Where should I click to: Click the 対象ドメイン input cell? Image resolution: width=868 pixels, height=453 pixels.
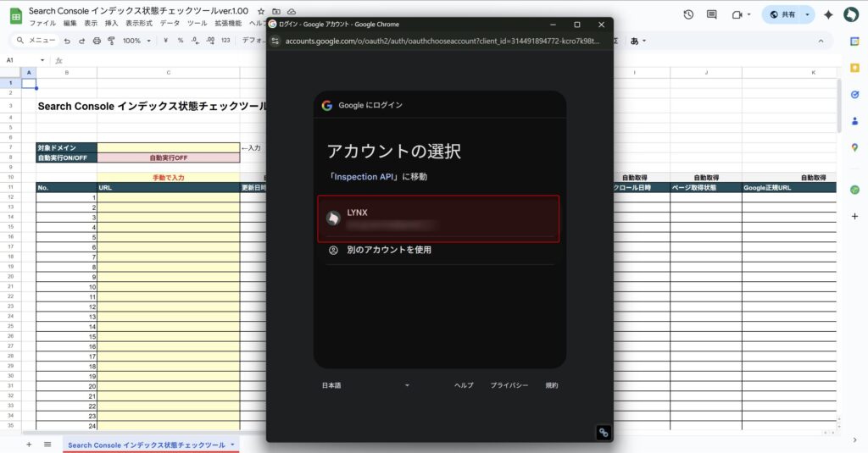tap(168, 147)
